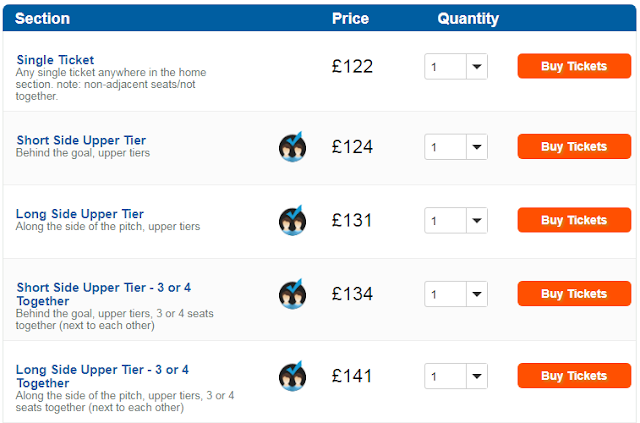Buy tickets for Short Side Upper Tier

point(573,147)
